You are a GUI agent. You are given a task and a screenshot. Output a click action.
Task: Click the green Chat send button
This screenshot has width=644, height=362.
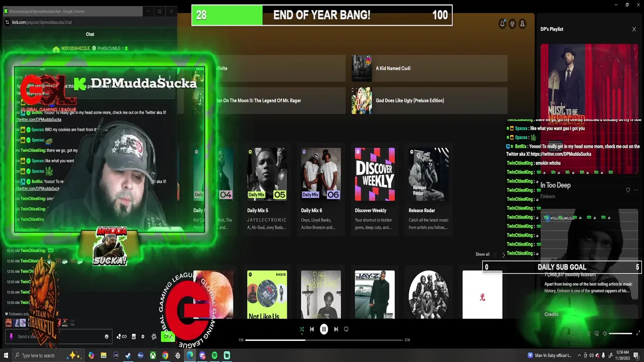tap(168, 336)
